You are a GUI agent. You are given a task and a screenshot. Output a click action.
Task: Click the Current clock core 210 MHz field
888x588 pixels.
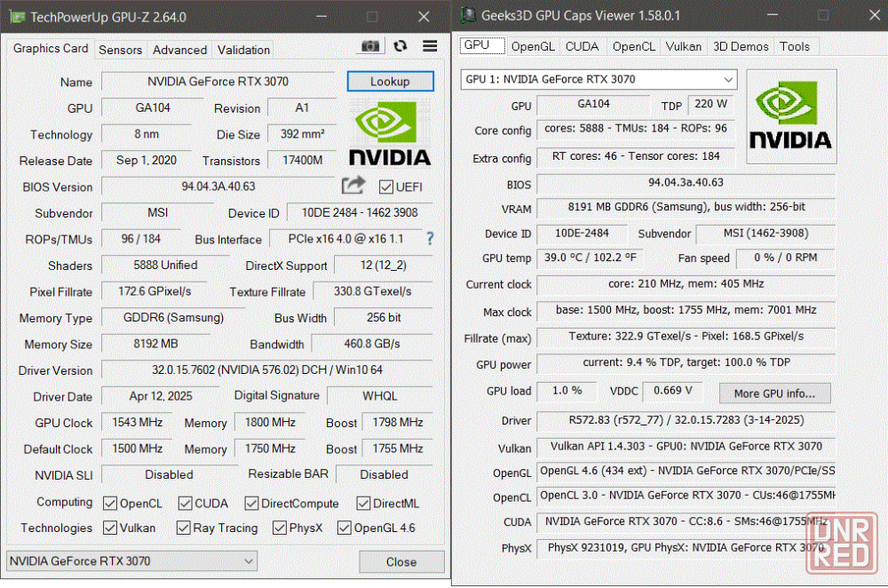coord(686,284)
